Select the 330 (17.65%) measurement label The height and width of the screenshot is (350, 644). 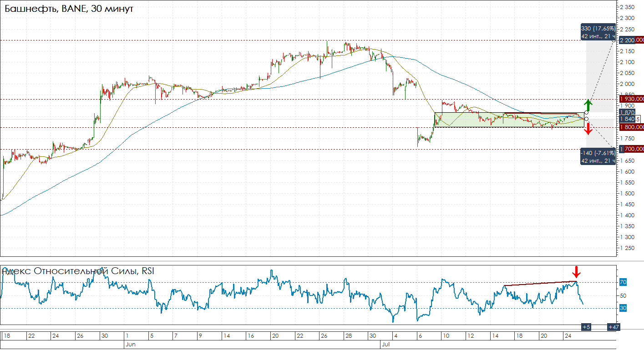click(598, 32)
